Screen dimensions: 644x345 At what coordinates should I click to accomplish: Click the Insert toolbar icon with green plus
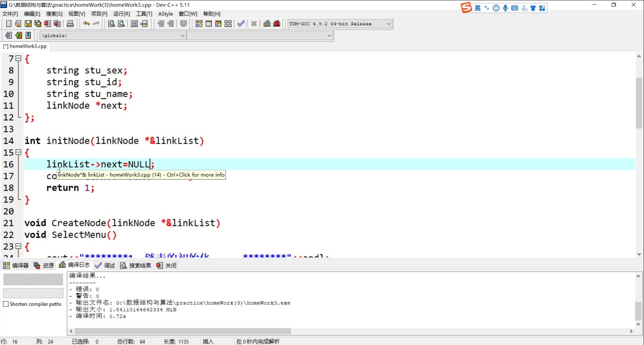click(x=18, y=35)
